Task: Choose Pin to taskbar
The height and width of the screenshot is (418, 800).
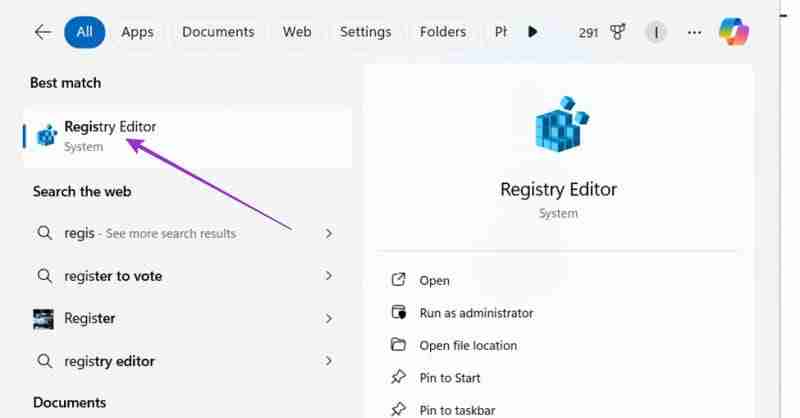Action: click(457, 410)
